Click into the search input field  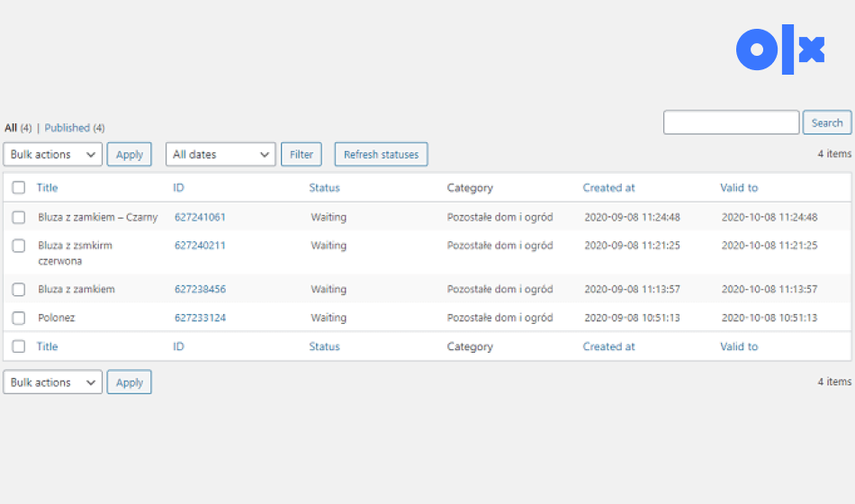[x=731, y=122]
